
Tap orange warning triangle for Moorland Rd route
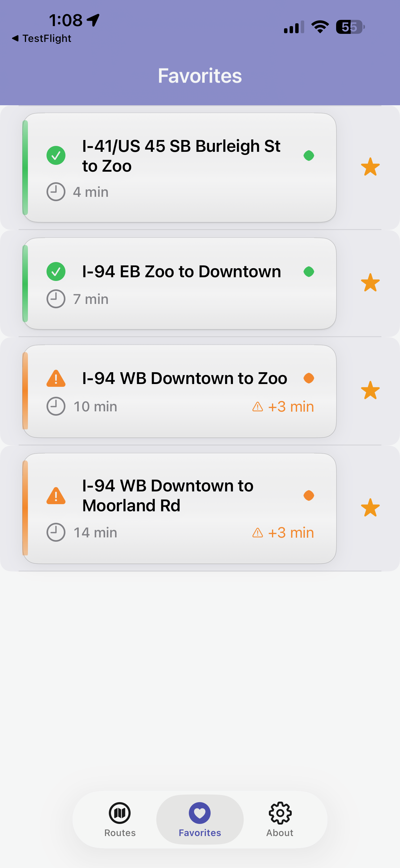click(x=56, y=496)
